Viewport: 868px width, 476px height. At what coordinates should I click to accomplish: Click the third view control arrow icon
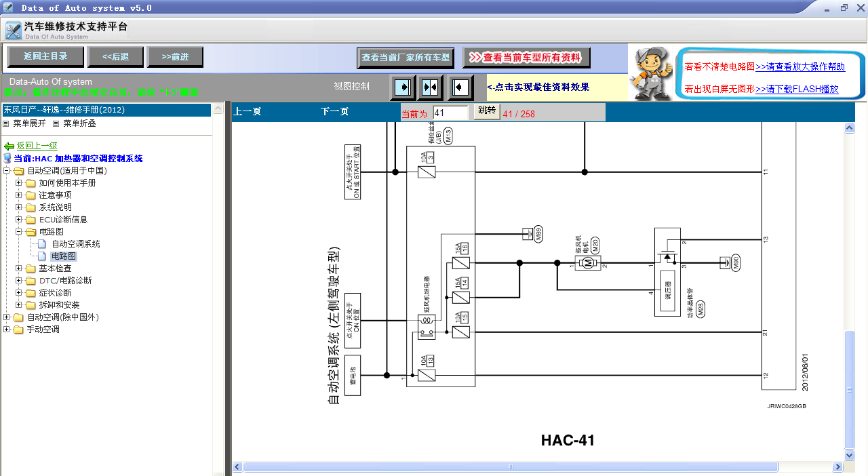[460, 87]
